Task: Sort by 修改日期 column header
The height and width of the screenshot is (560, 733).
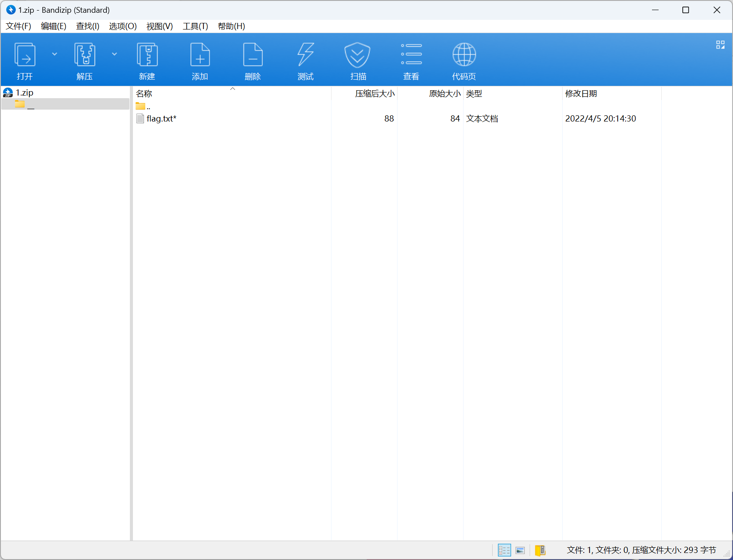Action: [x=581, y=94]
